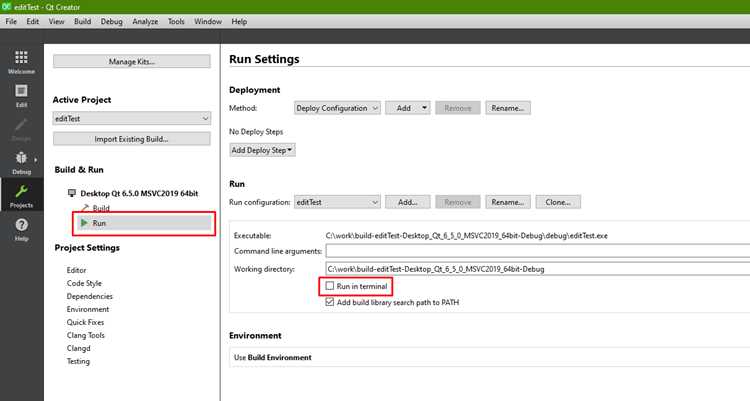Click the deployment Remove button

(458, 108)
